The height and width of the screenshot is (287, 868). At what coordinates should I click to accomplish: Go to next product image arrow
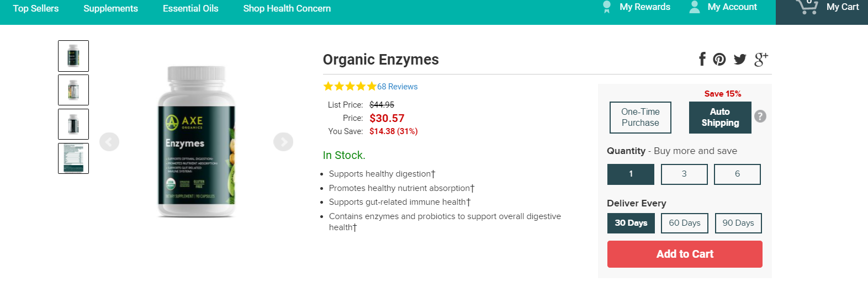(283, 142)
